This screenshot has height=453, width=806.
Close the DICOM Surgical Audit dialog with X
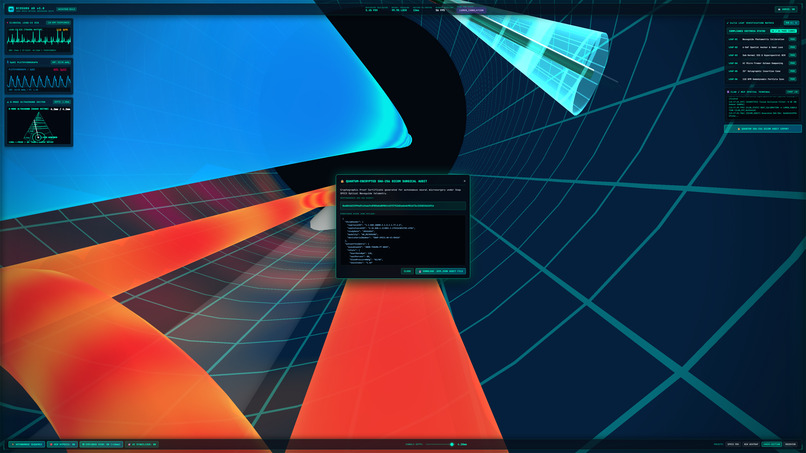[x=464, y=180]
